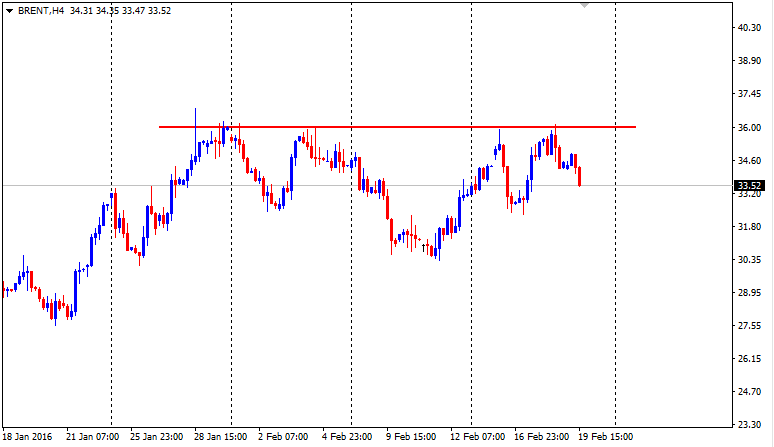This screenshot has height=447, width=774.
Task: Click the 23.30 price scale label
Action: [x=749, y=424]
